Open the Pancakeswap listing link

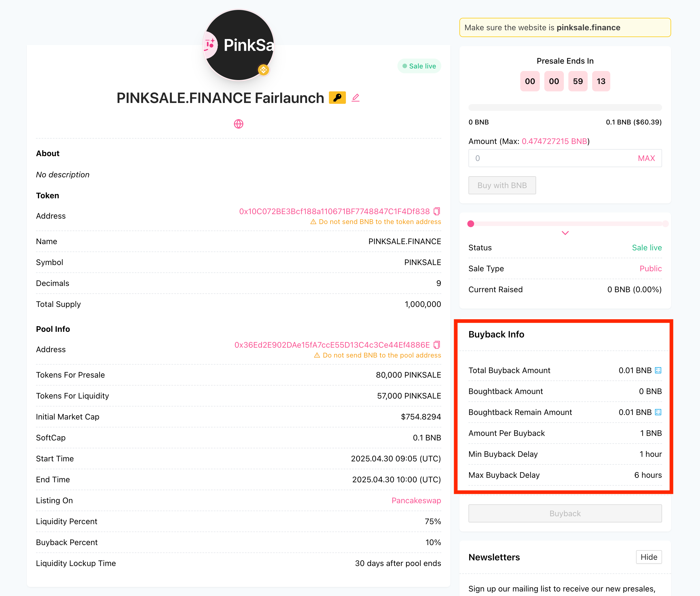(x=416, y=500)
